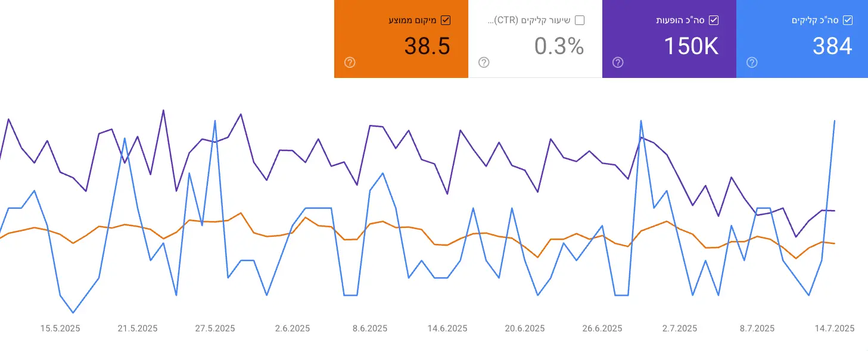This screenshot has width=868, height=351.
Task: Click help icon on the 150K impressions card
Action: 618,62
